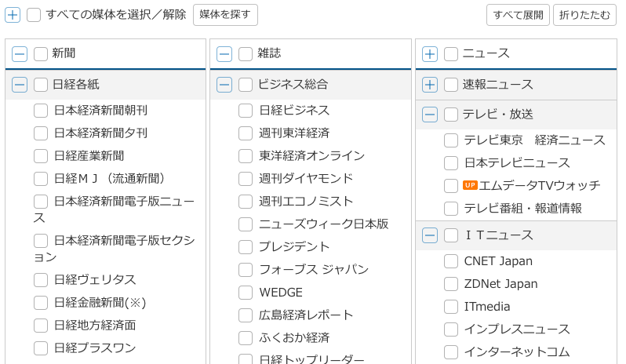Select the CNET Japan checkbox

coord(451,261)
